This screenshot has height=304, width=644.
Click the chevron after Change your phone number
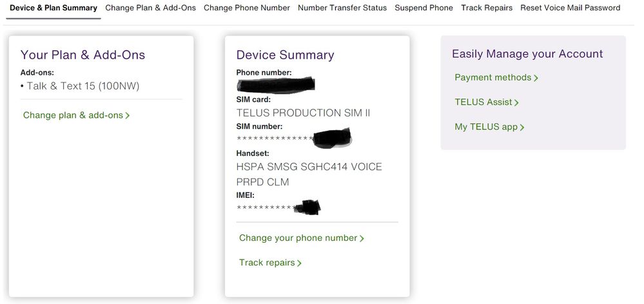point(362,238)
